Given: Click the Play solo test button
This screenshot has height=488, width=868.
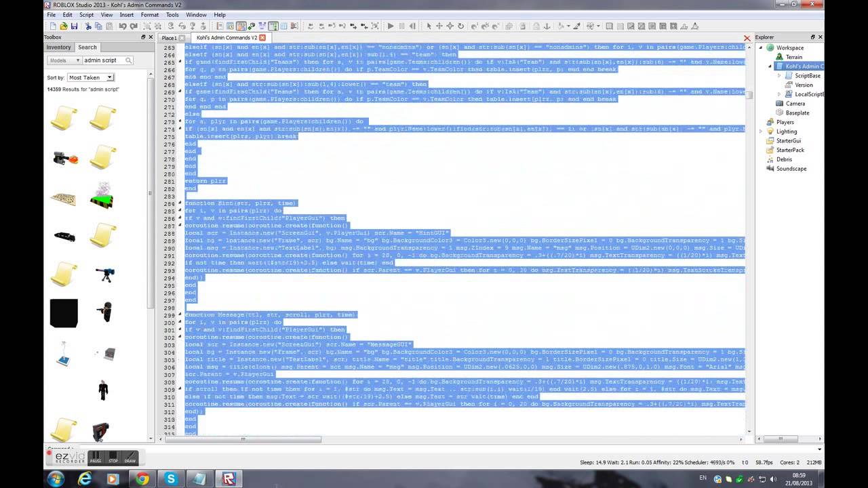Looking at the screenshot, I should (391, 26).
